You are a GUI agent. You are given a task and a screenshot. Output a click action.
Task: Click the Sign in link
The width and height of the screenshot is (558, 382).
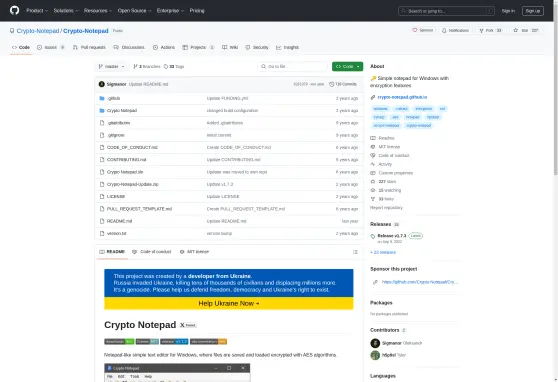pyautogui.click(x=508, y=11)
